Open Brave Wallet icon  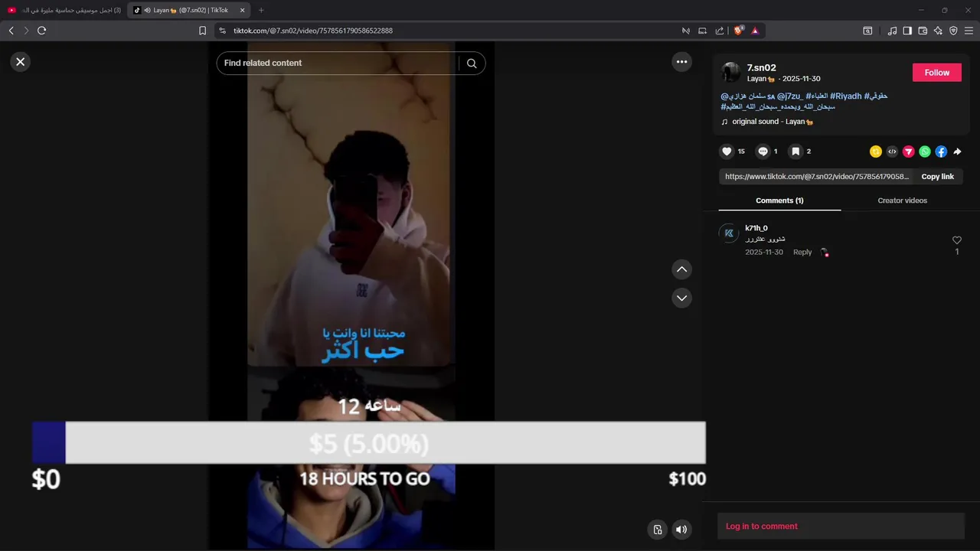coord(923,31)
